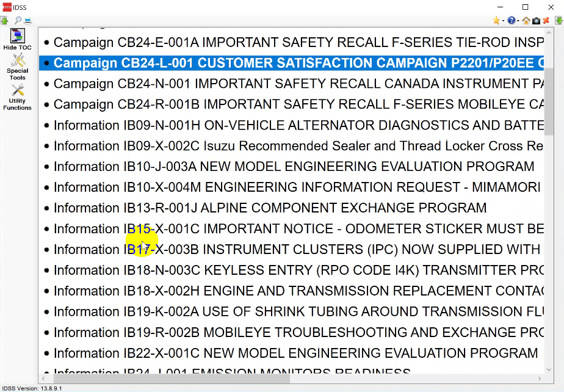564x392 pixels.
Task: Capture a screenshot with the camera icon
Action: click(x=536, y=20)
